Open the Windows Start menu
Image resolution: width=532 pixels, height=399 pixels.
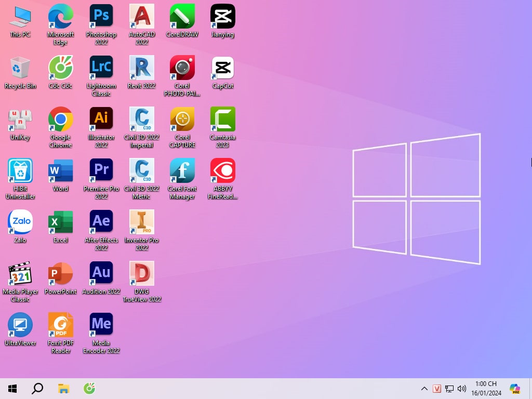click(x=12, y=389)
